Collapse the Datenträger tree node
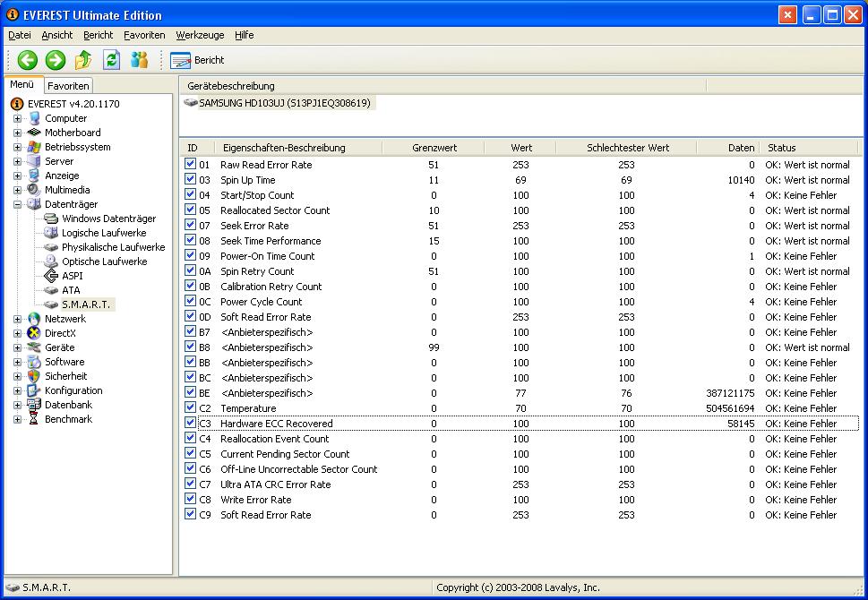 pos(18,204)
